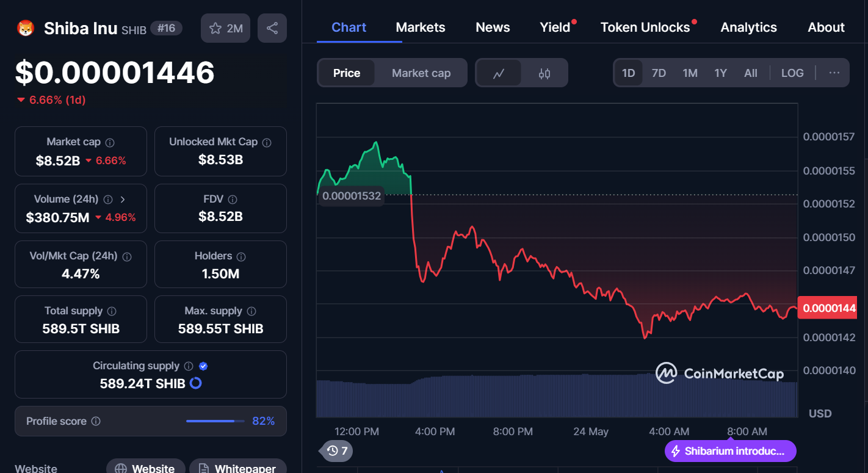The height and width of the screenshot is (473, 868).
Task: Open the Chart tab
Action: point(349,27)
